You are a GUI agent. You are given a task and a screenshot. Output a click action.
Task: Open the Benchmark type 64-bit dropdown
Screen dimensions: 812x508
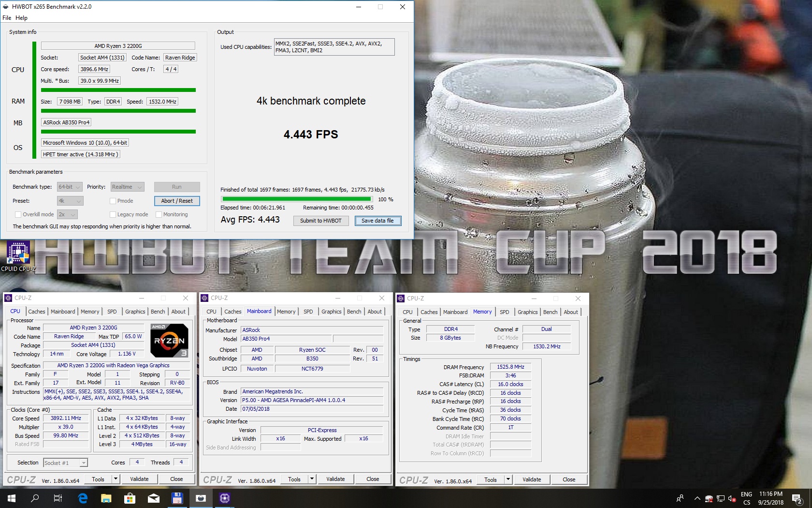[x=69, y=187]
